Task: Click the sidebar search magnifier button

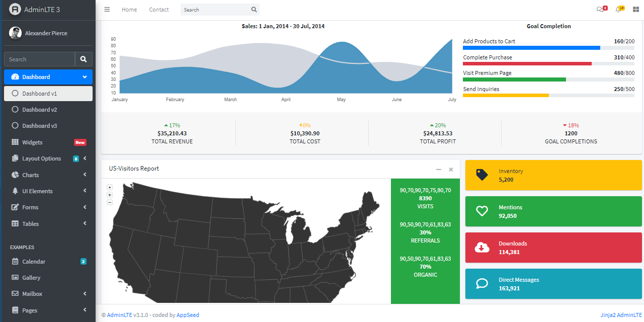Action: (84, 59)
